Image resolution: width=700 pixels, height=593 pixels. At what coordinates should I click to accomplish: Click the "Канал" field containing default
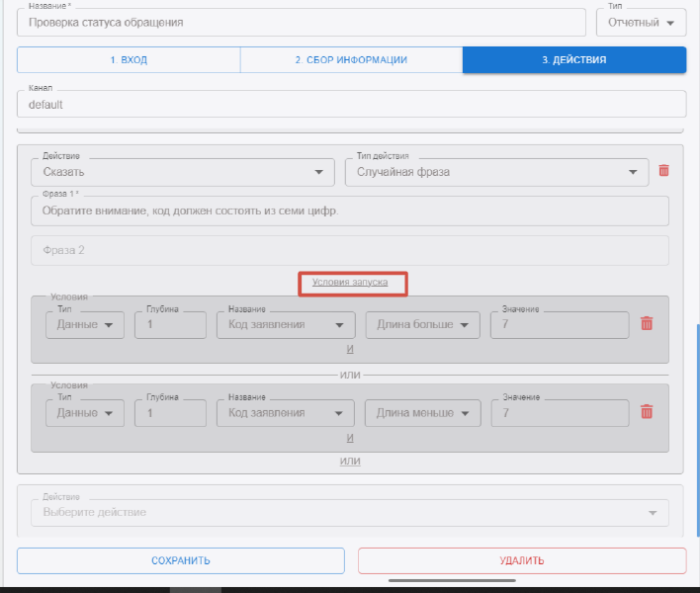click(x=351, y=104)
